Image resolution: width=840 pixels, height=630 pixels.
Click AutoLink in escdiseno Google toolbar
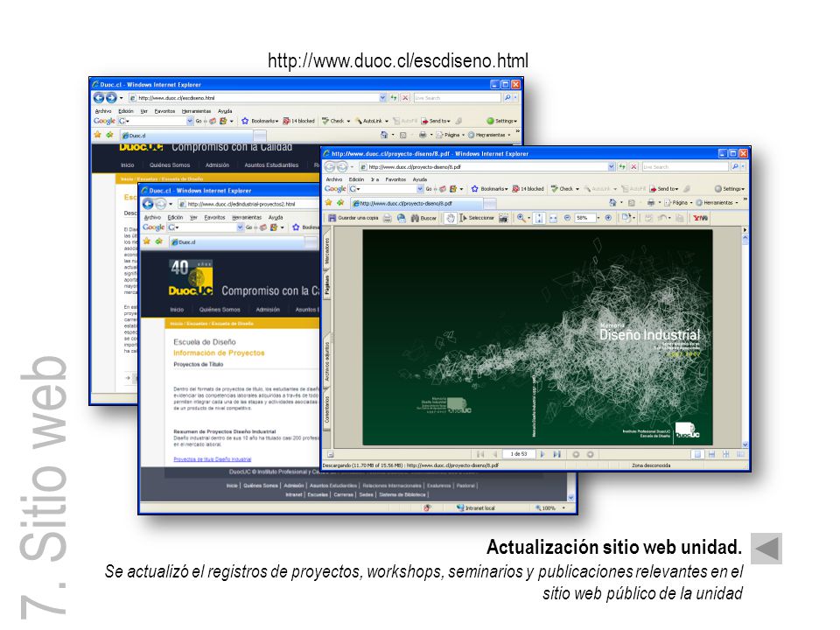point(371,121)
